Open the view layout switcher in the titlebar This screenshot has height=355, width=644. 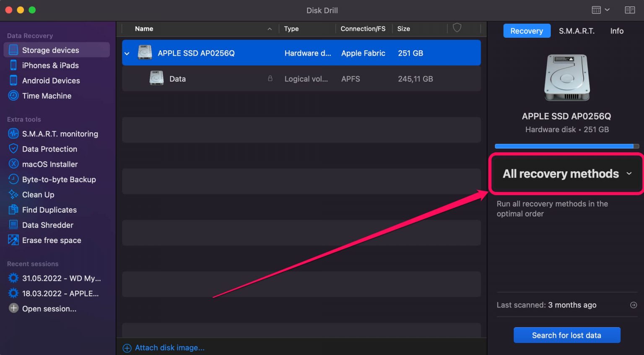pos(600,10)
